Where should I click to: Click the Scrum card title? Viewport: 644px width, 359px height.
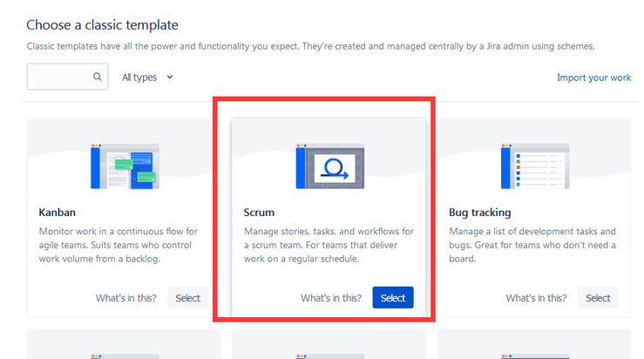(259, 213)
